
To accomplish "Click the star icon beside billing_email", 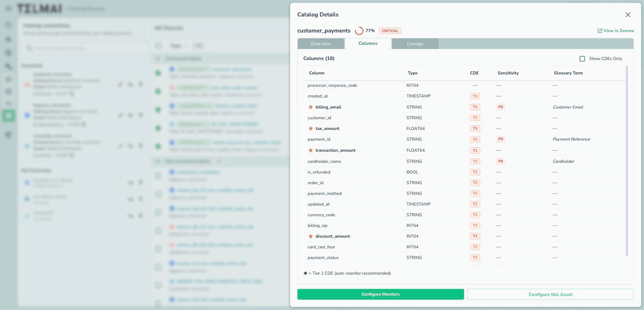I will click(x=310, y=107).
